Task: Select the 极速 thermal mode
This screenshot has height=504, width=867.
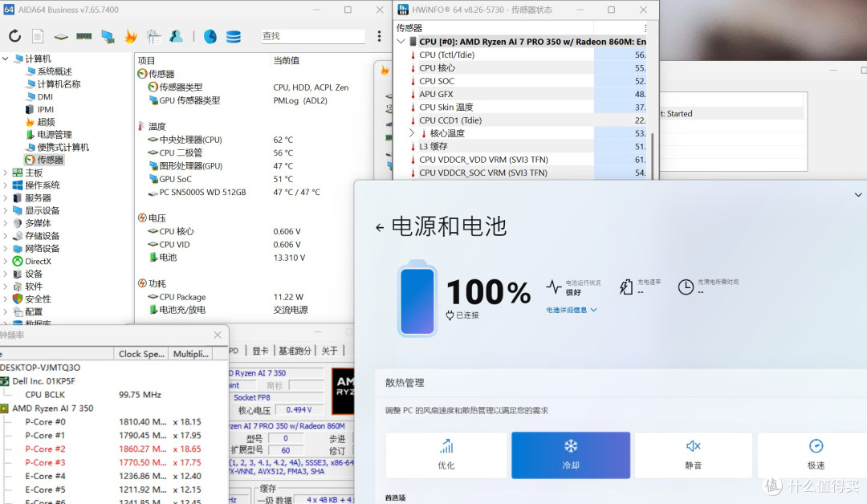Action: (x=816, y=455)
